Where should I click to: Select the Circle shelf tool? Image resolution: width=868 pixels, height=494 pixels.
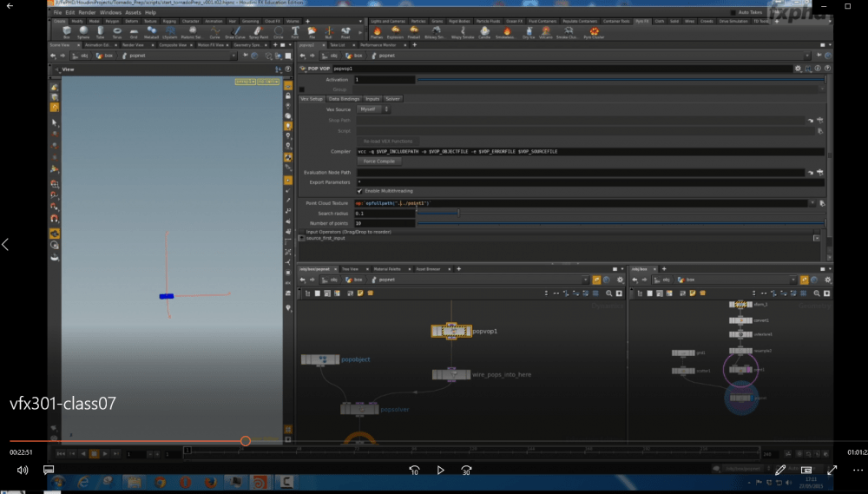(278, 32)
